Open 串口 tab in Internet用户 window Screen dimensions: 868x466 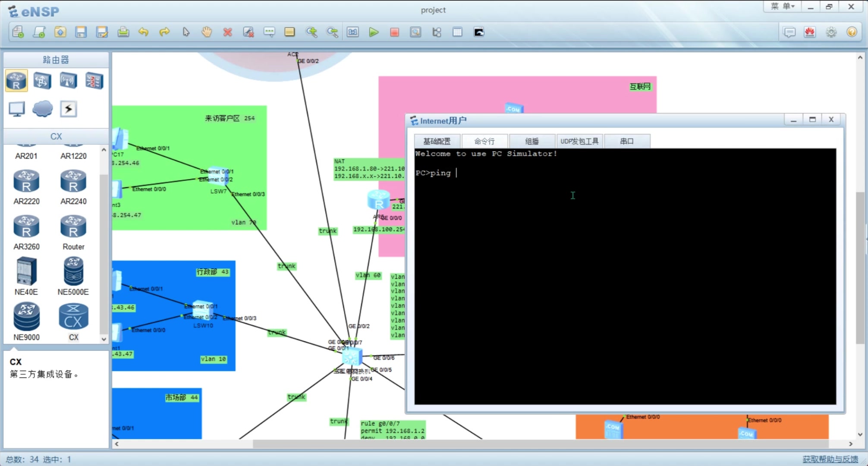click(627, 141)
